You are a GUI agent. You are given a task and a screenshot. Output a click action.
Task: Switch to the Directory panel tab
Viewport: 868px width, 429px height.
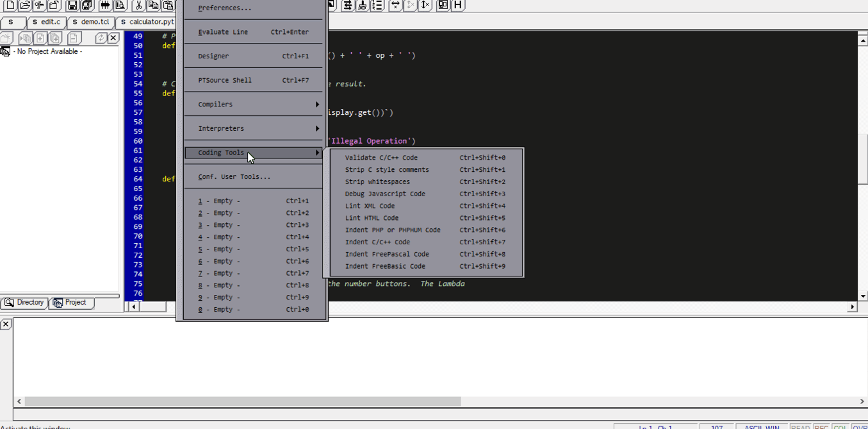coord(25,303)
